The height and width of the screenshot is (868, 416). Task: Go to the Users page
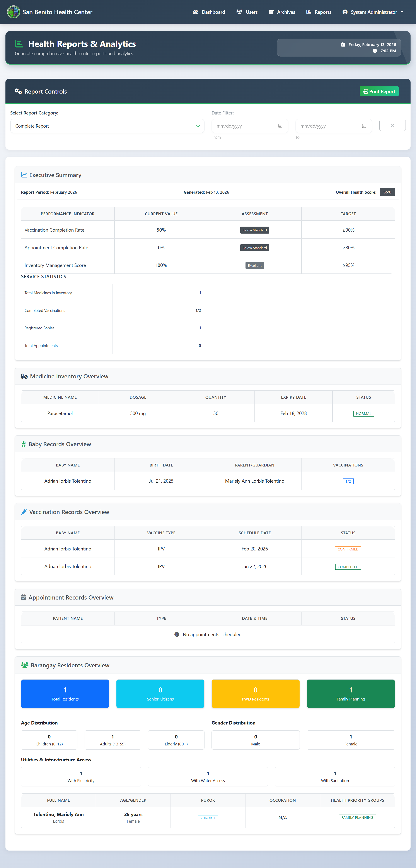(247, 12)
